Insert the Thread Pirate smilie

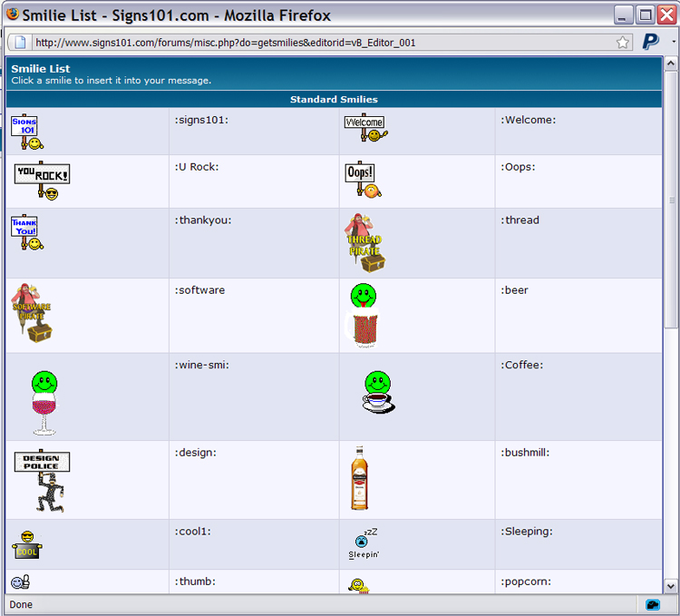click(x=364, y=243)
